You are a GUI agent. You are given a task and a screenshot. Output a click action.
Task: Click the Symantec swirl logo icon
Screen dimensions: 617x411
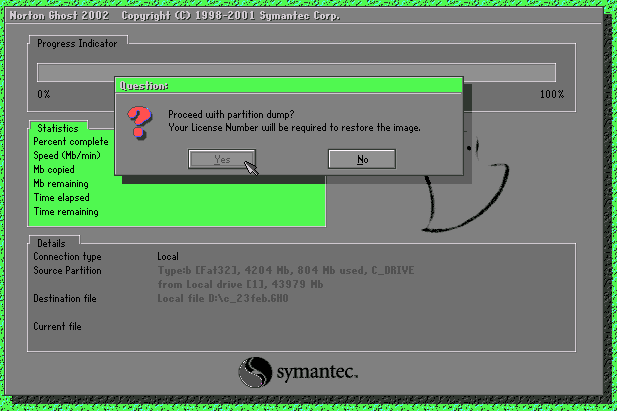pos(255,372)
